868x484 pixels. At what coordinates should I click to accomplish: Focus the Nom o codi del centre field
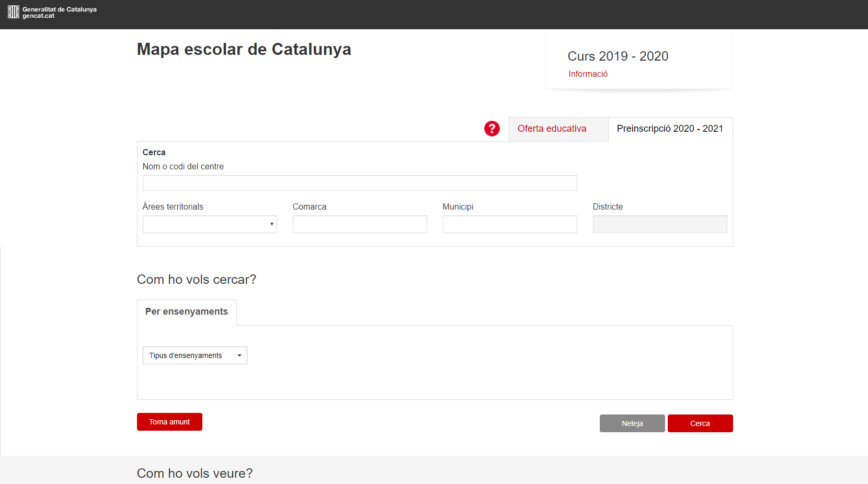[360, 183]
